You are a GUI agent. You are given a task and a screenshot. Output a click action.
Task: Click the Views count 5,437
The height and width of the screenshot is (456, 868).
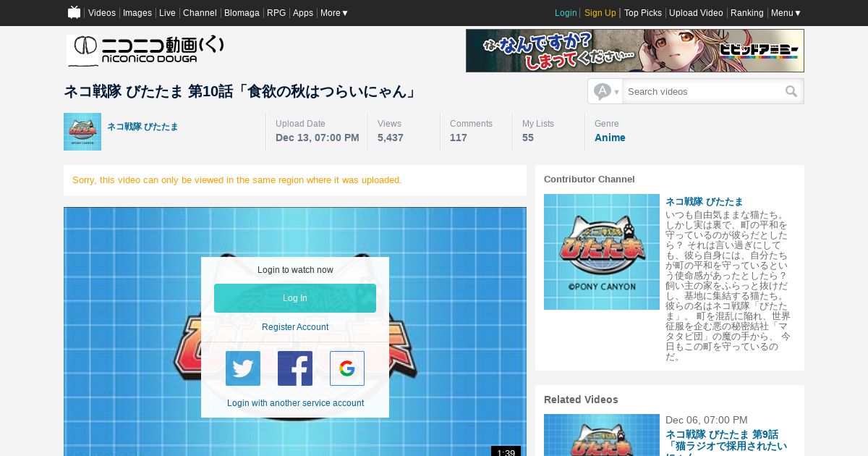coord(391,138)
